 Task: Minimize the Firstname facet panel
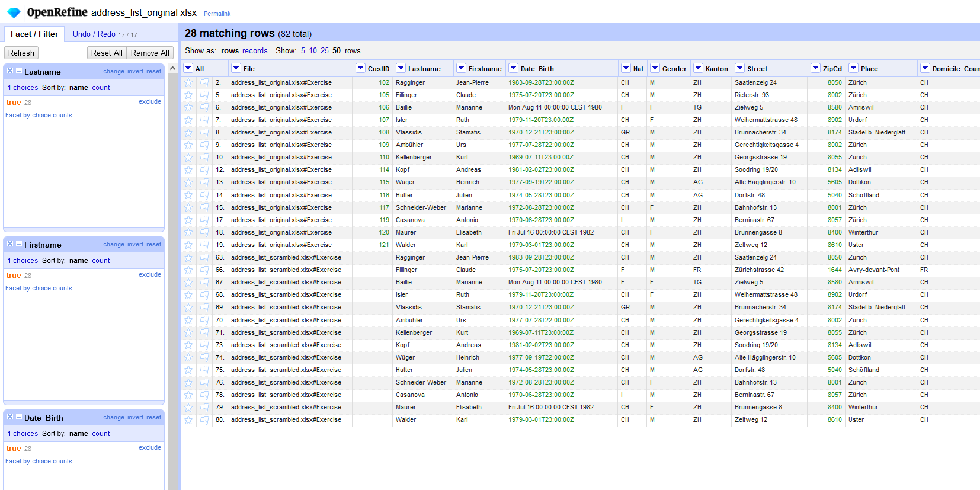coord(19,244)
